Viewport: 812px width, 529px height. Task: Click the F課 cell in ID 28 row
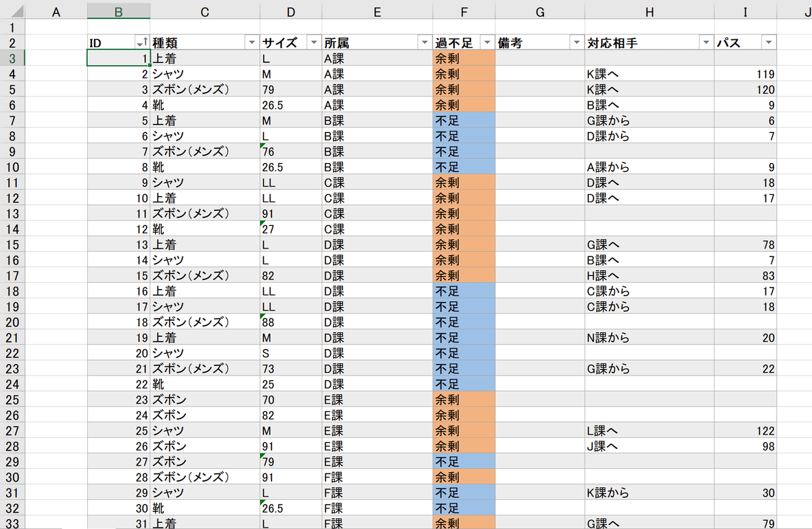[x=378, y=478]
